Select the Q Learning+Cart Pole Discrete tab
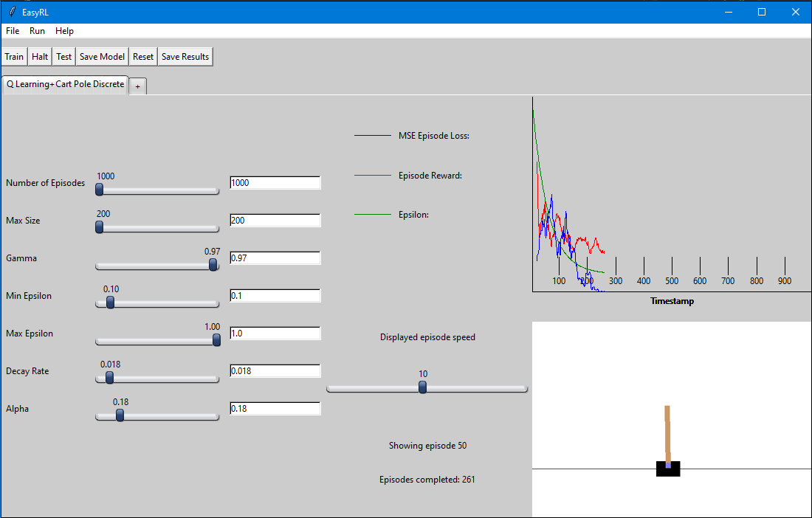 (x=65, y=84)
